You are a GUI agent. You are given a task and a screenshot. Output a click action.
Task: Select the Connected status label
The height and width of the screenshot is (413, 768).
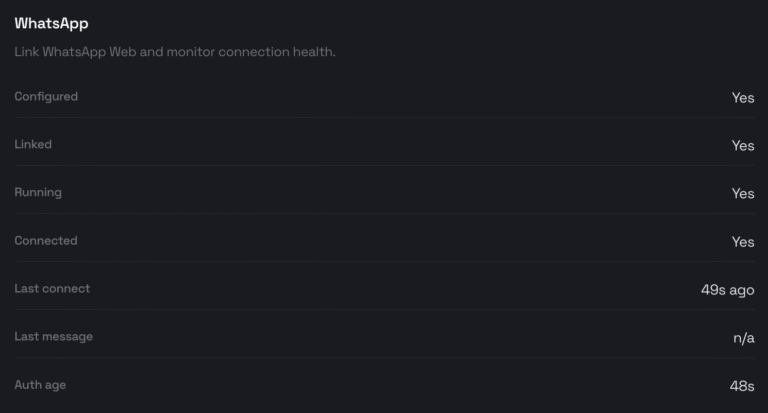coord(46,241)
